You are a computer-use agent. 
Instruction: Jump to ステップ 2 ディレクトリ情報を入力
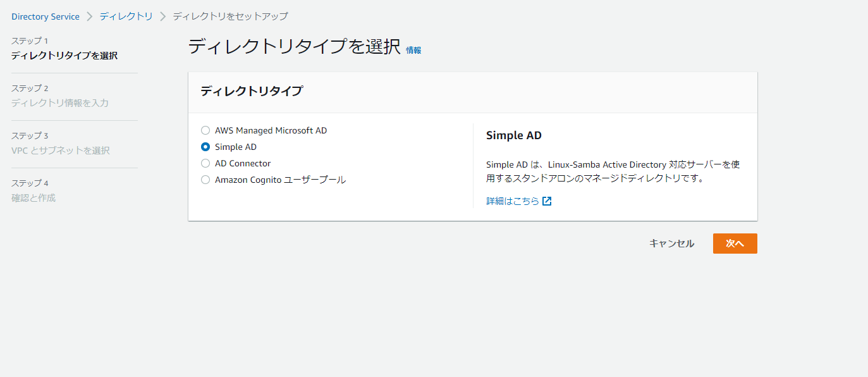[x=60, y=103]
